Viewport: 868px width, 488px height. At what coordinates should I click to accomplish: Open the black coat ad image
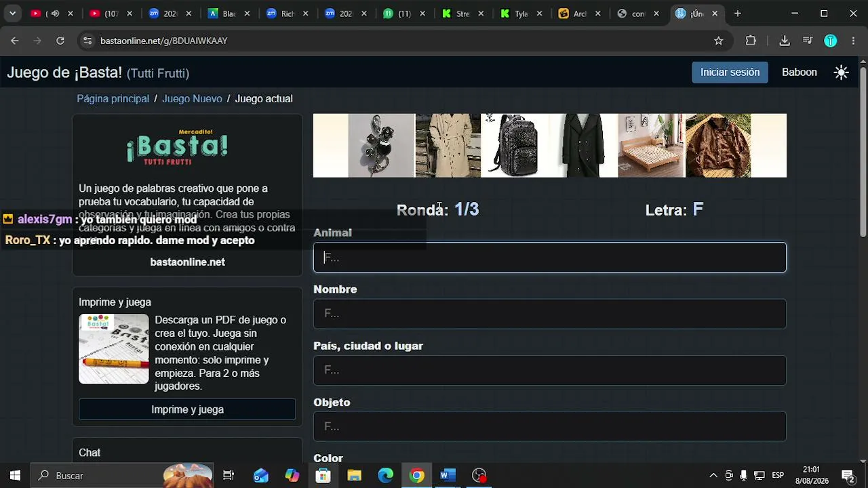(x=585, y=146)
